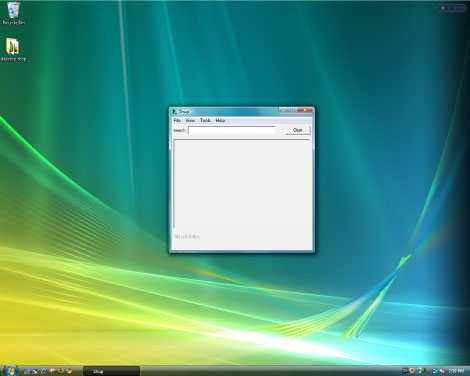470x376 pixels.
Task: Click the empty results list area
Action: 242,184
